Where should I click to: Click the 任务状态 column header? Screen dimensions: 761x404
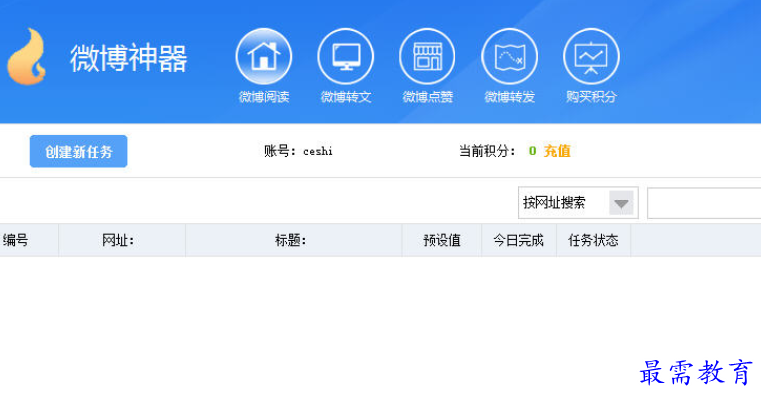click(x=593, y=240)
